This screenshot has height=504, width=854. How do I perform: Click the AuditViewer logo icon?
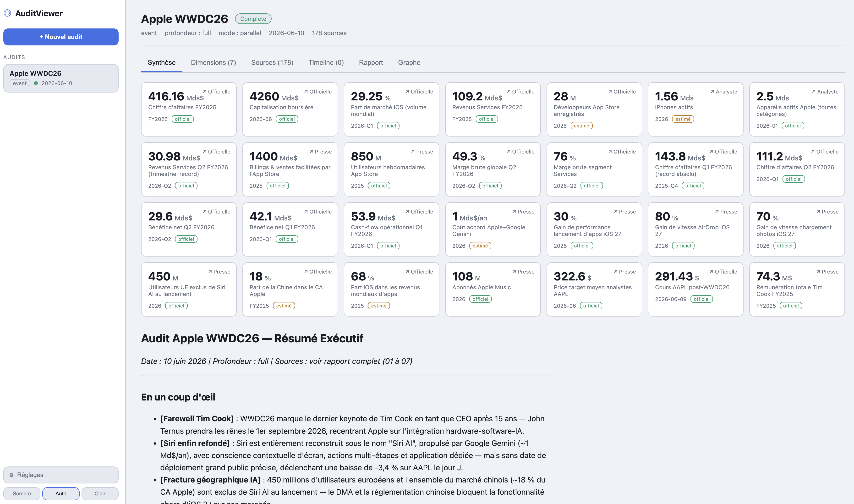[7, 13]
